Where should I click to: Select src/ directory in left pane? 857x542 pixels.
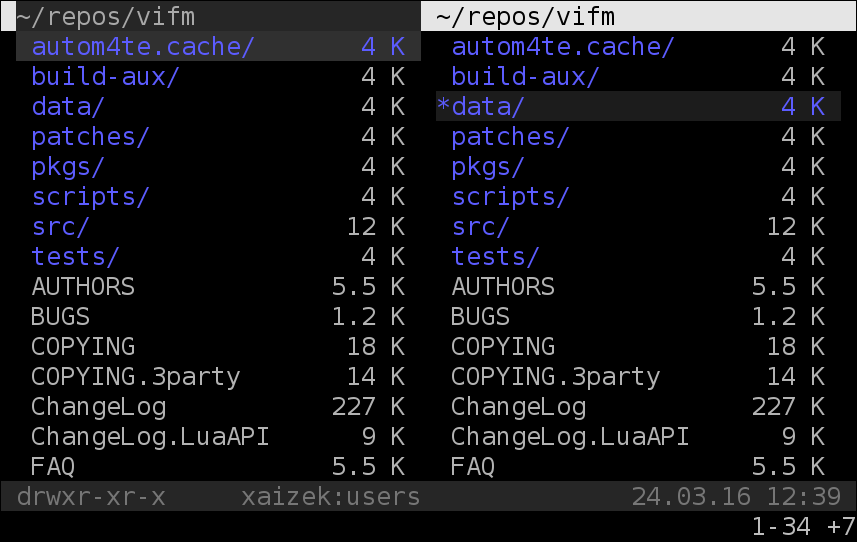tap(219, 226)
